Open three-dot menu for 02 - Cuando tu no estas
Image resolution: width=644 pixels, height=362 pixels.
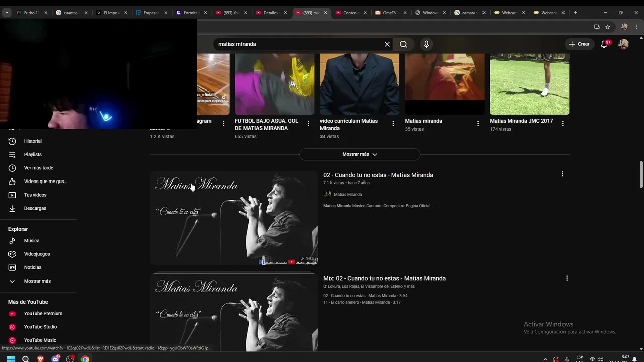pyautogui.click(x=562, y=174)
